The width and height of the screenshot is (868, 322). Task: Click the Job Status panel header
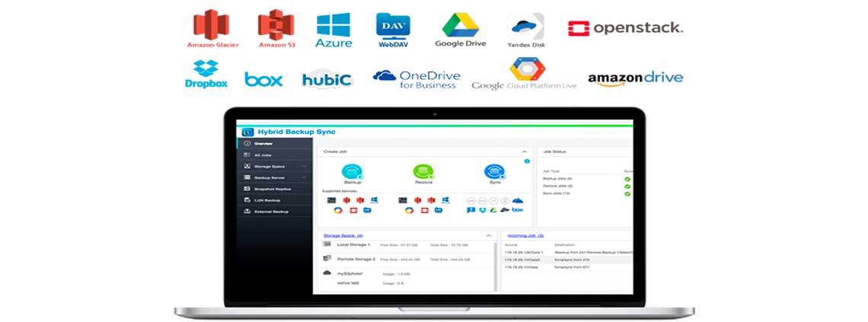pos(585,151)
